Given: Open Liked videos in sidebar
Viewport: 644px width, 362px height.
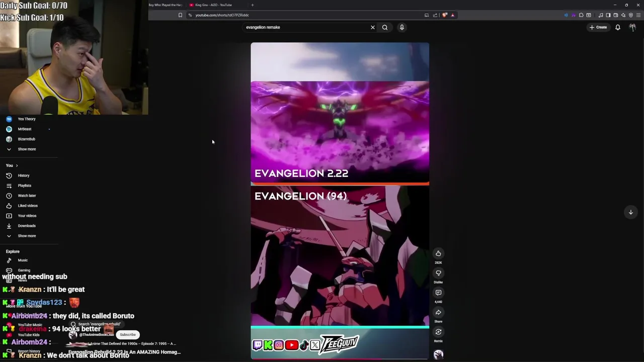Looking at the screenshot, I should coord(29,206).
